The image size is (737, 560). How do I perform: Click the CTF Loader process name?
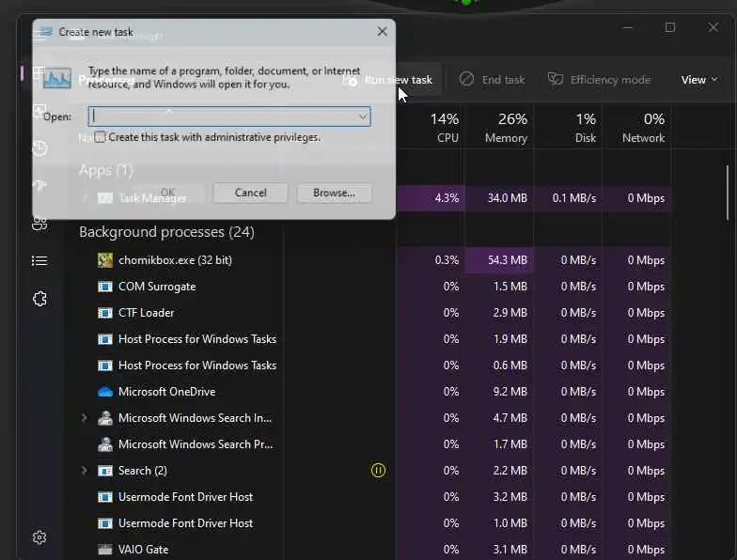[x=147, y=313]
